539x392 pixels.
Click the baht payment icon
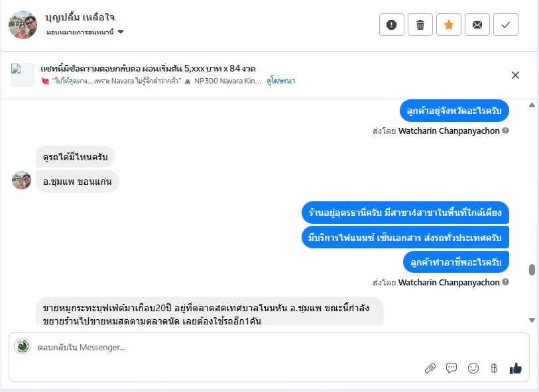493,368
